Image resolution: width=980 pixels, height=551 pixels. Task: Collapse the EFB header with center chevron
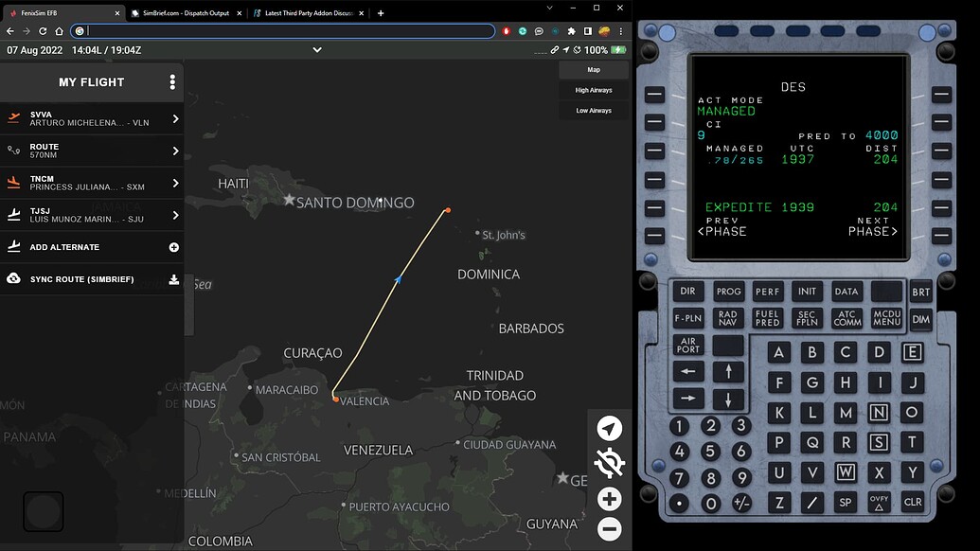tap(317, 49)
